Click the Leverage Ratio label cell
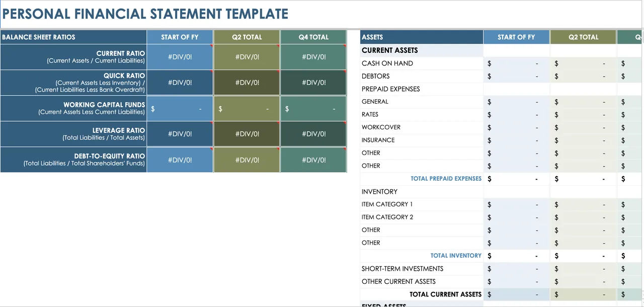The height and width of the screenshot is (307, 644). tap(73, 134)
